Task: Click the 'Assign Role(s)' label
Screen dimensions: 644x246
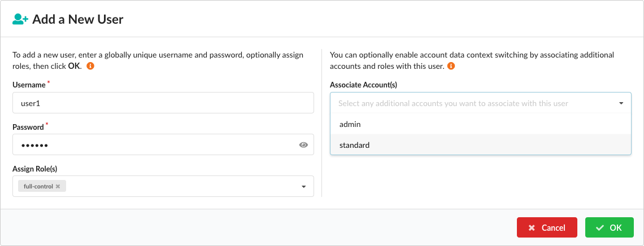Action: (35, 169)
